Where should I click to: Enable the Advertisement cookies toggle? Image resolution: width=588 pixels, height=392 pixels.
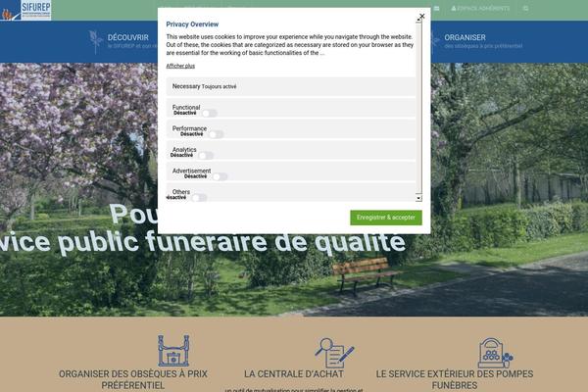pyautogui.click(x=220, y=176)
